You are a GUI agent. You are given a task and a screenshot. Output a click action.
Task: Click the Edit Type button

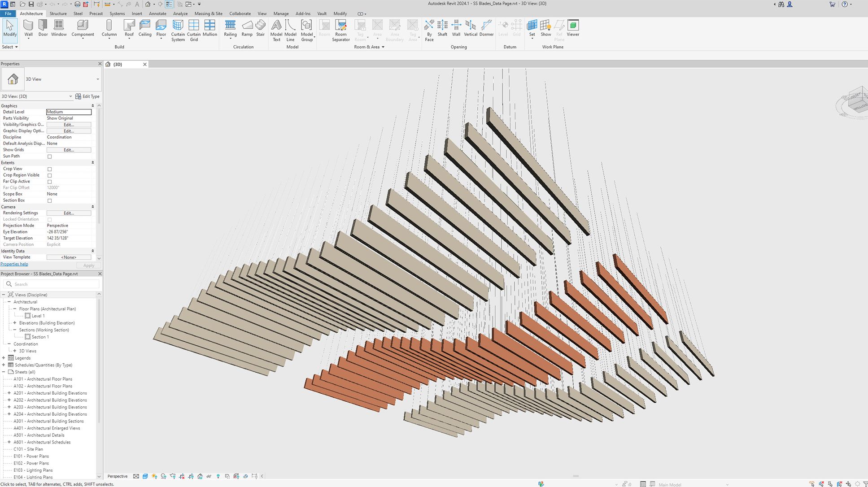click(87, 96)
